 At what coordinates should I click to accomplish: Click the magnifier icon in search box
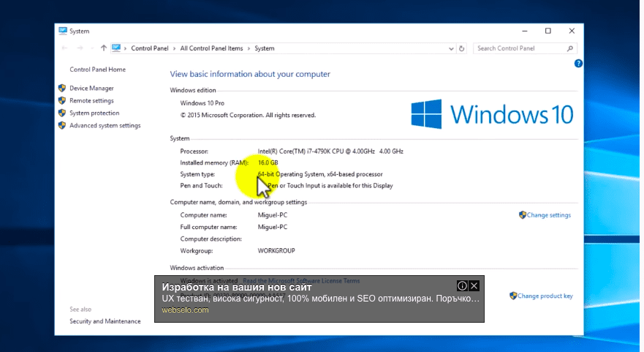571,48
